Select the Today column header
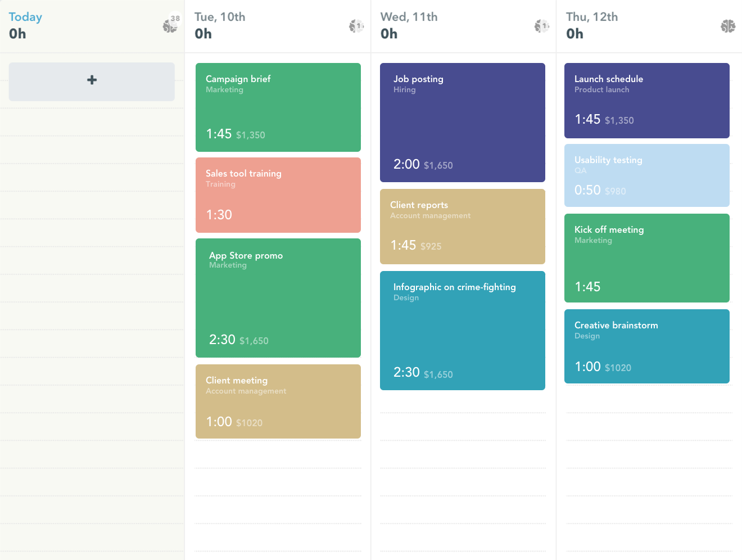This screenshot has width=742, height=560. coord(25,17)
